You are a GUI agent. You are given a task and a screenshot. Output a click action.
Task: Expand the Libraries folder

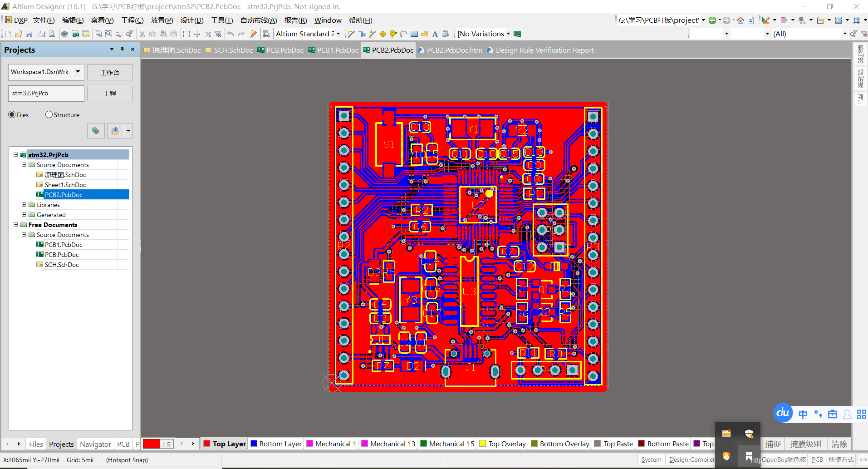(24, 205)
